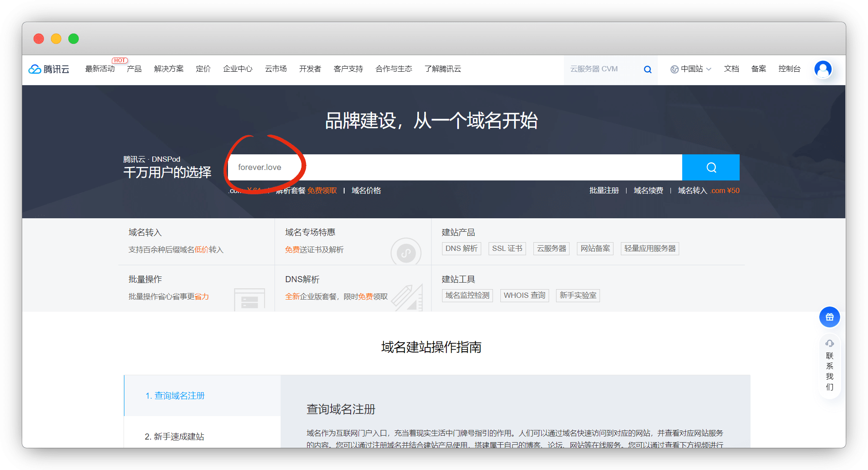Open the user avatar profile icon
This screenshot has width=868, height=470.
[x=822, y=69]
